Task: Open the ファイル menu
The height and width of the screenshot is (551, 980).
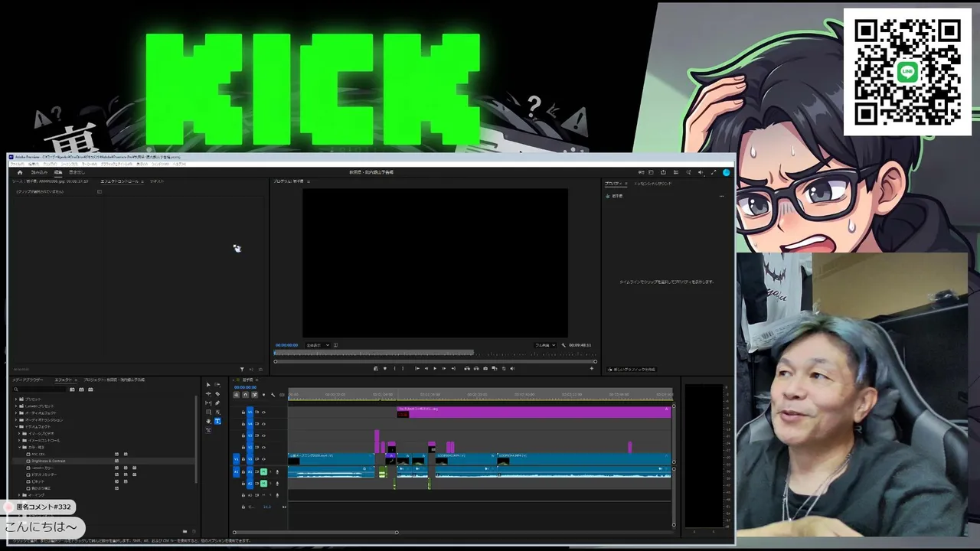Action: (17, 164)
